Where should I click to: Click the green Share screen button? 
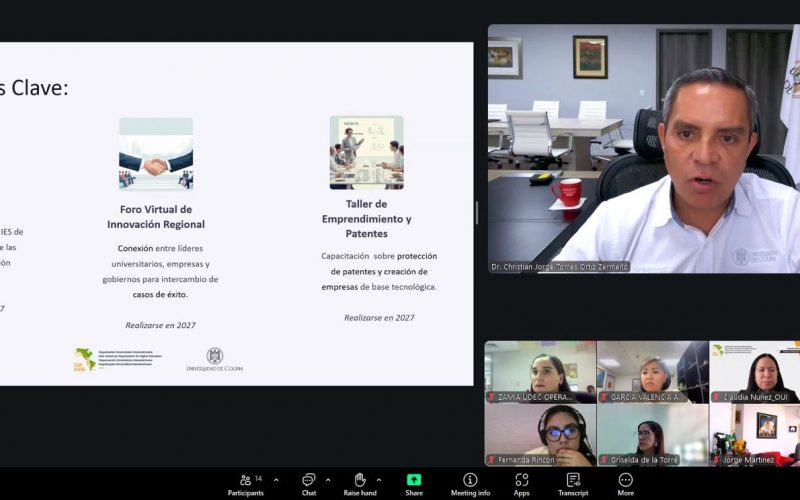tap(414, 483)
